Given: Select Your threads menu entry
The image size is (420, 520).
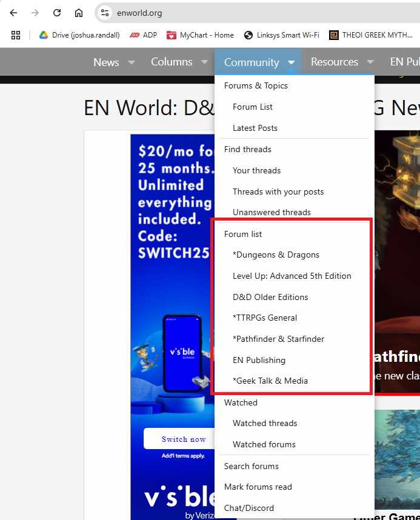Looking at the screenshot, I should [256, 170].
